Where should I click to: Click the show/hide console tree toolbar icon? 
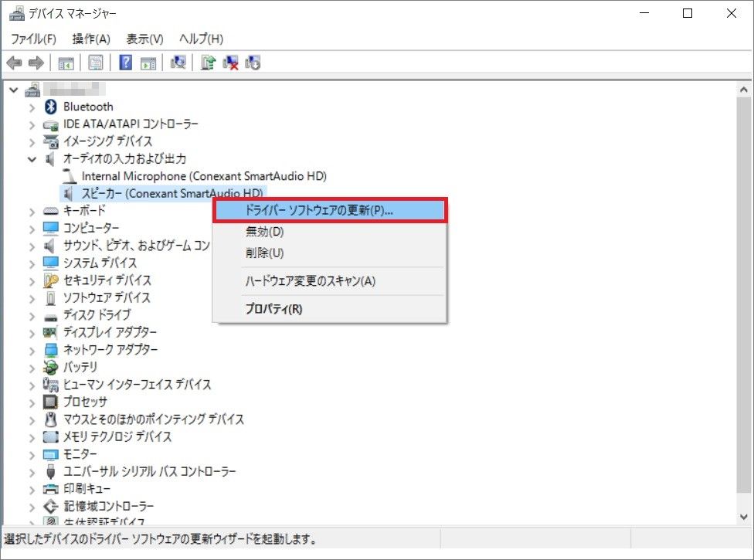(66, 63)
